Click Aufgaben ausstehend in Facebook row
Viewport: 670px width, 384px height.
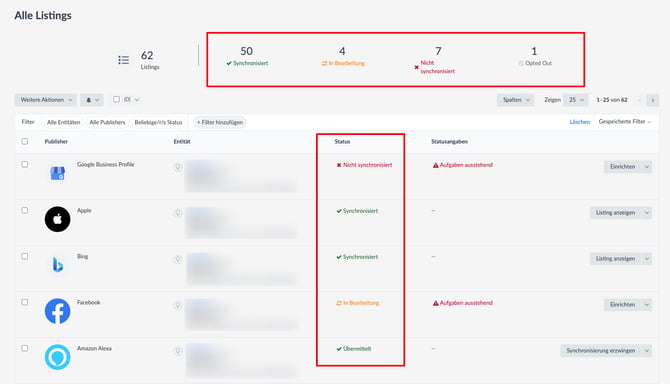pos(466,303)
